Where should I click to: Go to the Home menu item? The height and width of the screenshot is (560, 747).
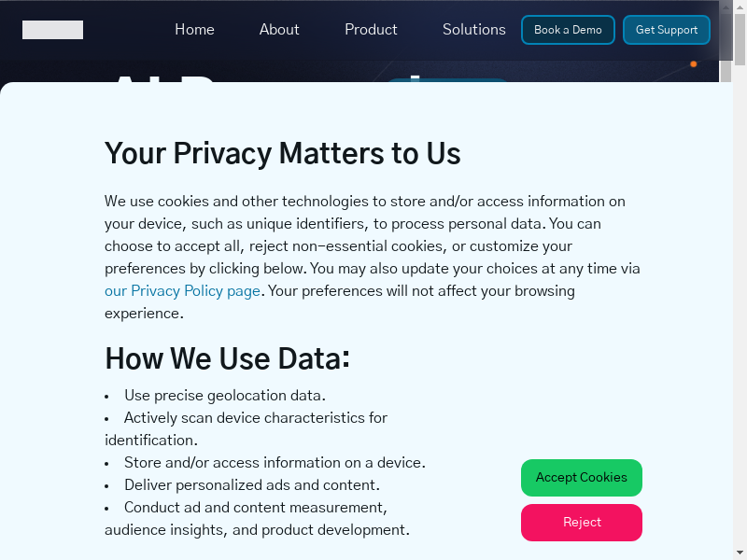tap(194, 30)
